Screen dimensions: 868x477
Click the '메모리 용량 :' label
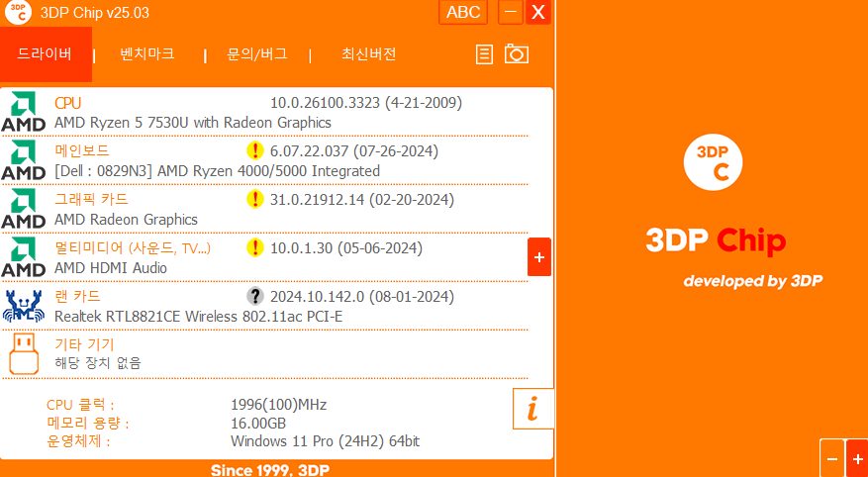point(87,424)
